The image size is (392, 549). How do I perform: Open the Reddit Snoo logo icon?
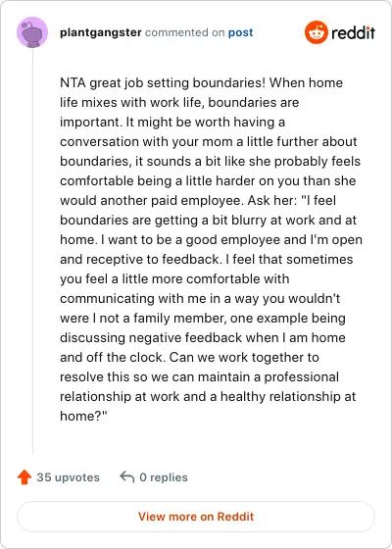pyautogui.click(x=317, y=32)
